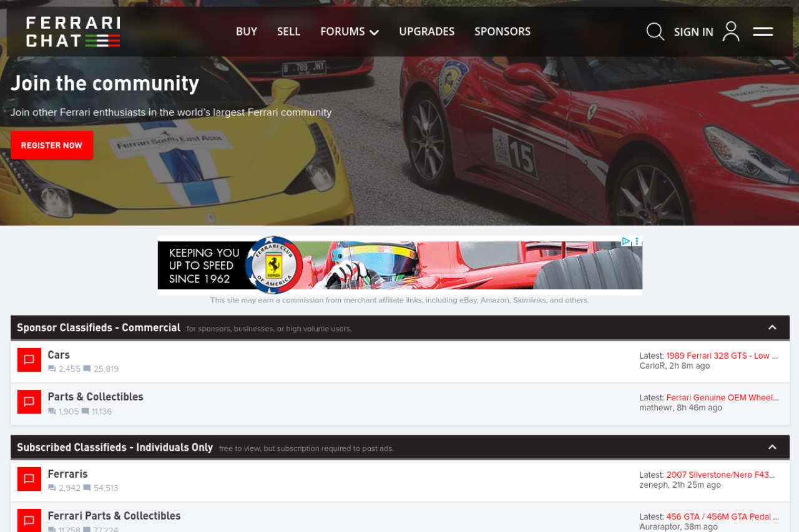Click the Cars forum chat icon
This screenshot has width=799, height=532.
click(x=29, y=360)
